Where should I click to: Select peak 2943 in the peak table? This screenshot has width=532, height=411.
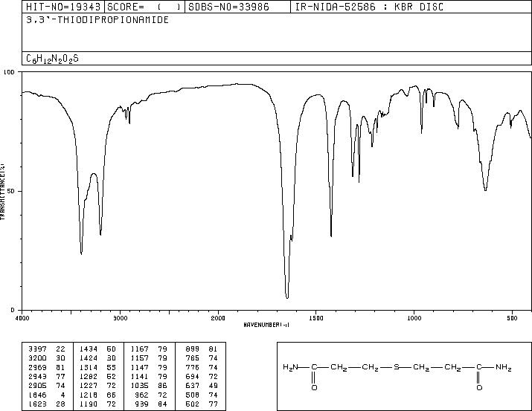37,376
